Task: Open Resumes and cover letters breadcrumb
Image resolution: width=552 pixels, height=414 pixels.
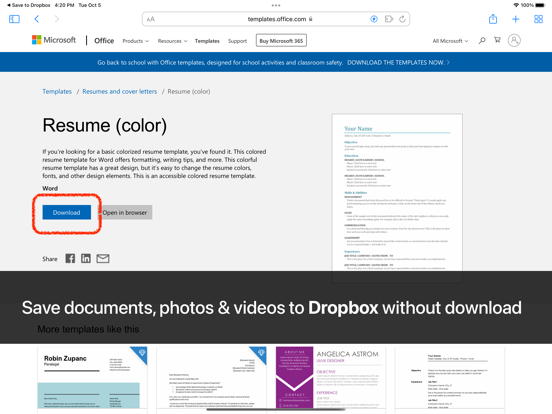Action: (x=120, y=92)
